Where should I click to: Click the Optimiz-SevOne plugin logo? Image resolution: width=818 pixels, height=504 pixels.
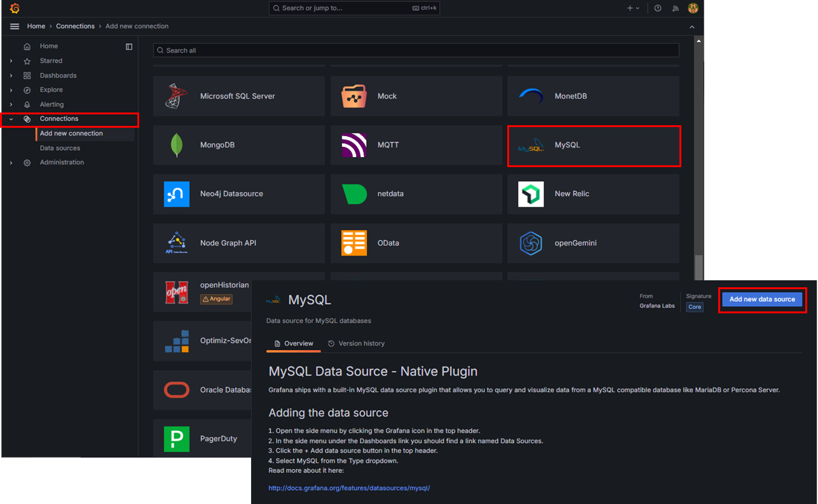[176, 341]
